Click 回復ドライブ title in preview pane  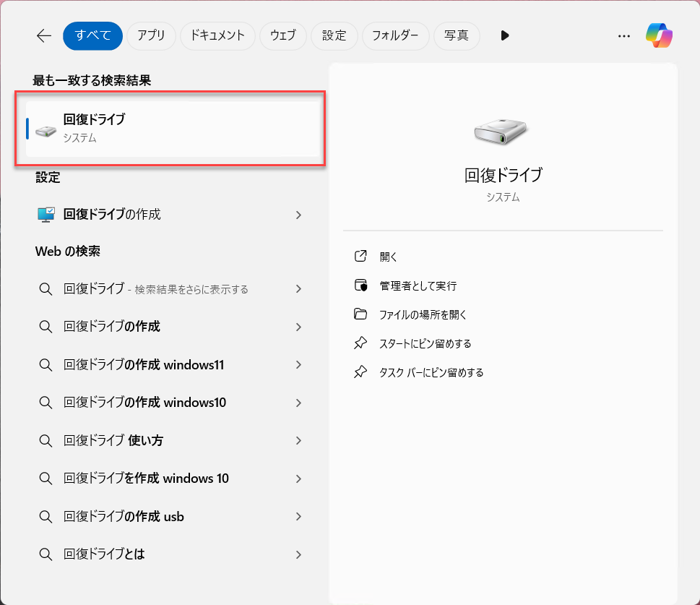503,175
